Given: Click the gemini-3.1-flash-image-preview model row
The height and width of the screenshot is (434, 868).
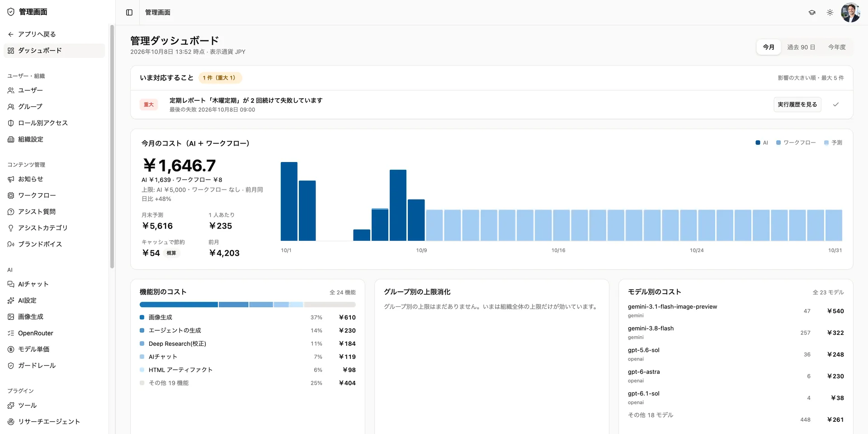Looking at the screenshot, I should click(x=736, y=311).
